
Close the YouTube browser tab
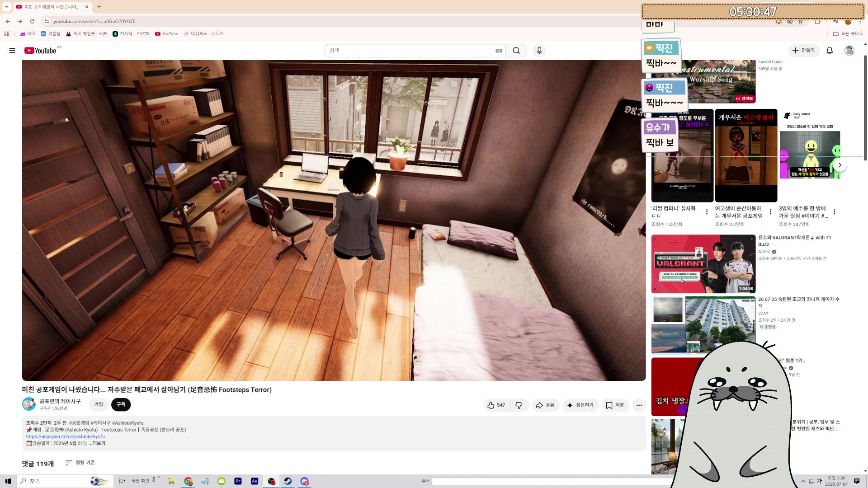point(87,7)
